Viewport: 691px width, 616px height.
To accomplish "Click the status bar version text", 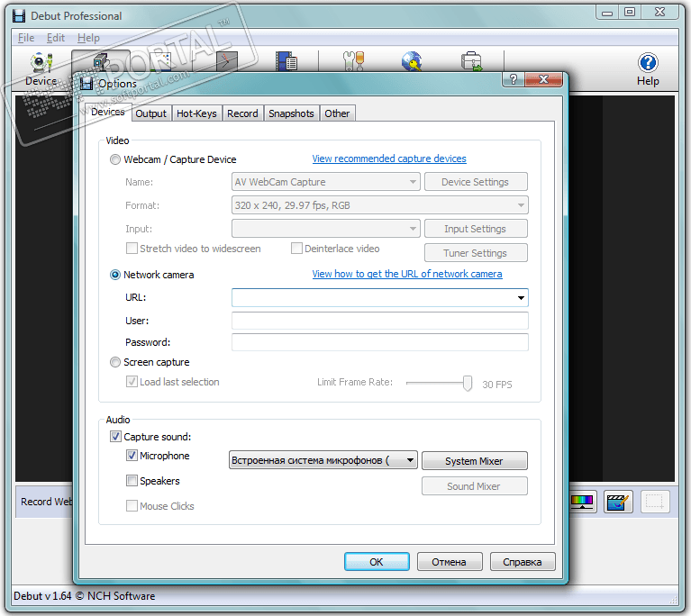I will click(x=84, y=596).
